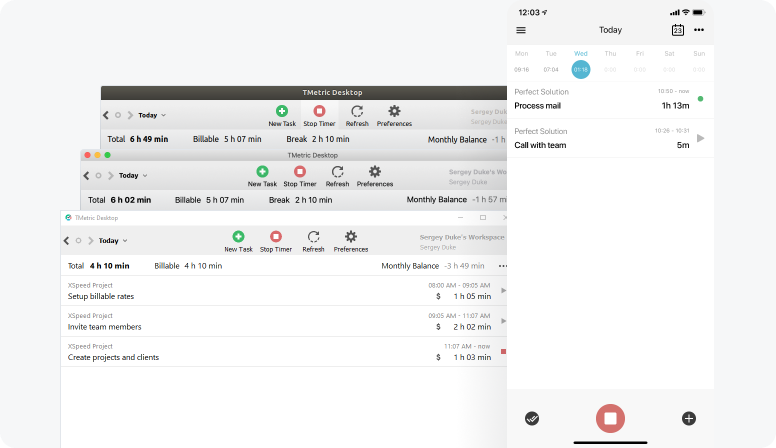Toggle billable dollar sign for Invite team members

438,327
